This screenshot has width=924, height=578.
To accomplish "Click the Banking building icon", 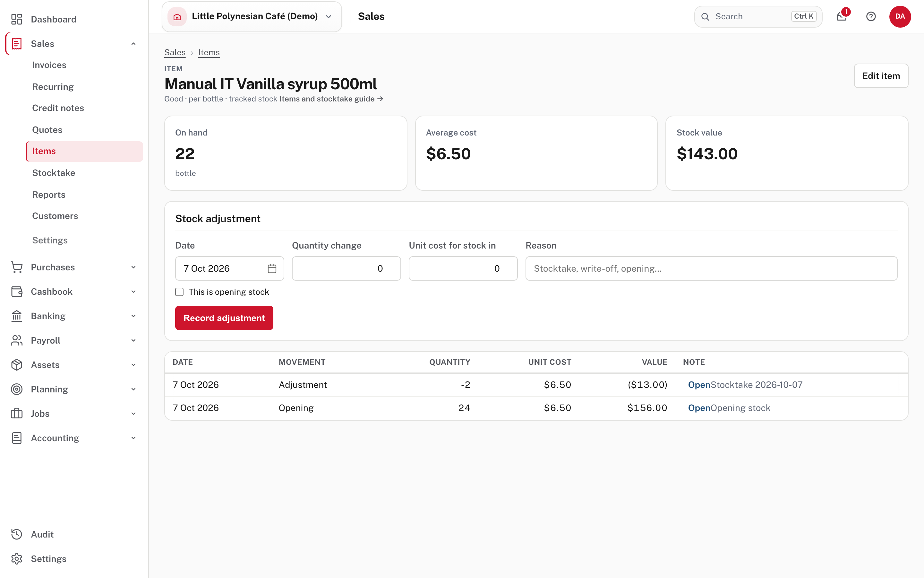I will (16, 316).
